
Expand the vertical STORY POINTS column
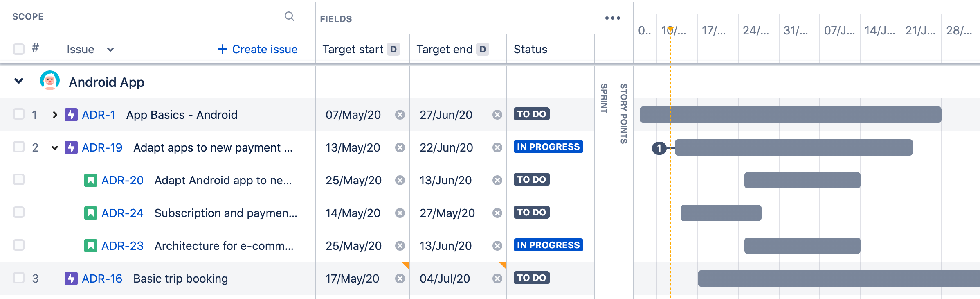624,113
